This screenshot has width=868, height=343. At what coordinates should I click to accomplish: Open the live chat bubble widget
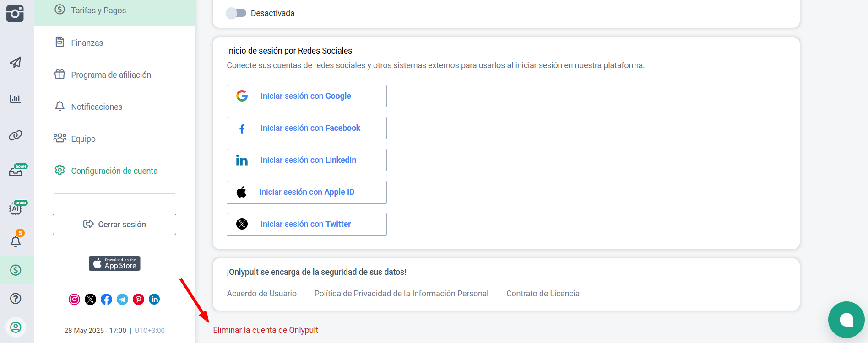pyautogui.click(x=846, y=320)
